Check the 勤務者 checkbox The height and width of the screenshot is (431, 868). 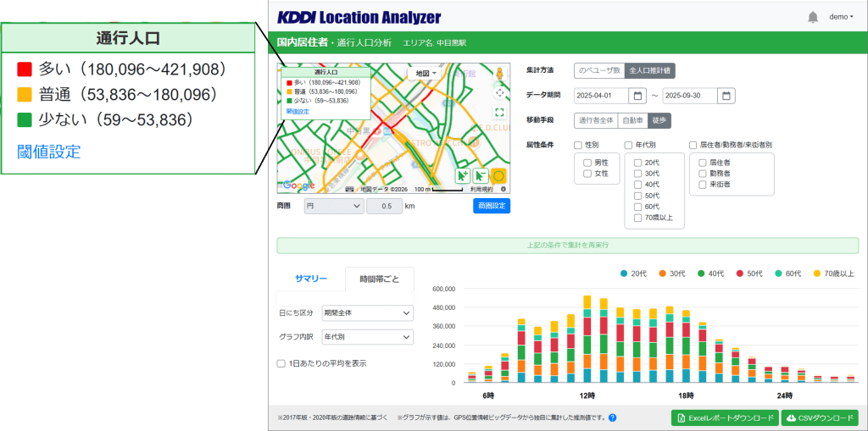coord(703,174)
